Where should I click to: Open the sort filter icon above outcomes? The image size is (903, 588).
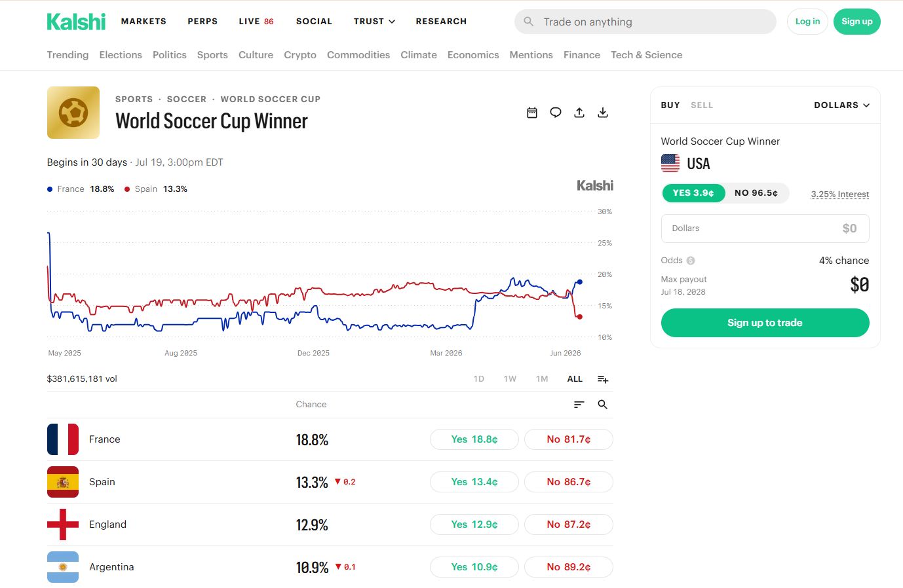point(579,405)
